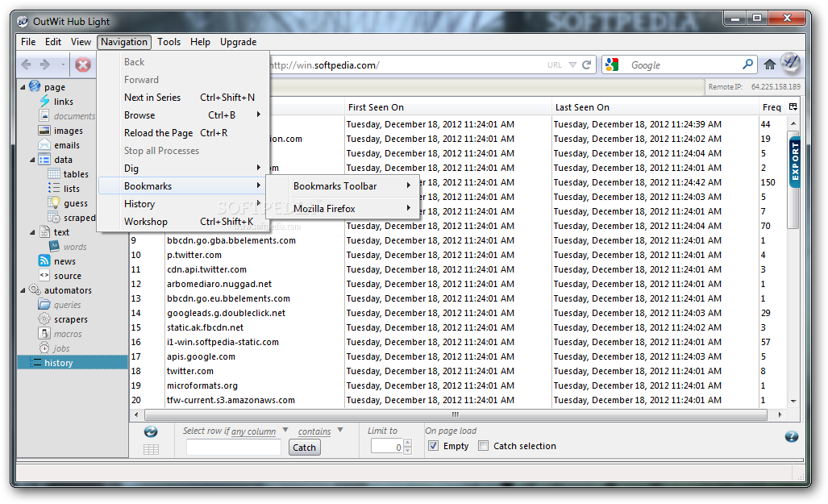Open the any column dropdown arrow

[285, 430]
